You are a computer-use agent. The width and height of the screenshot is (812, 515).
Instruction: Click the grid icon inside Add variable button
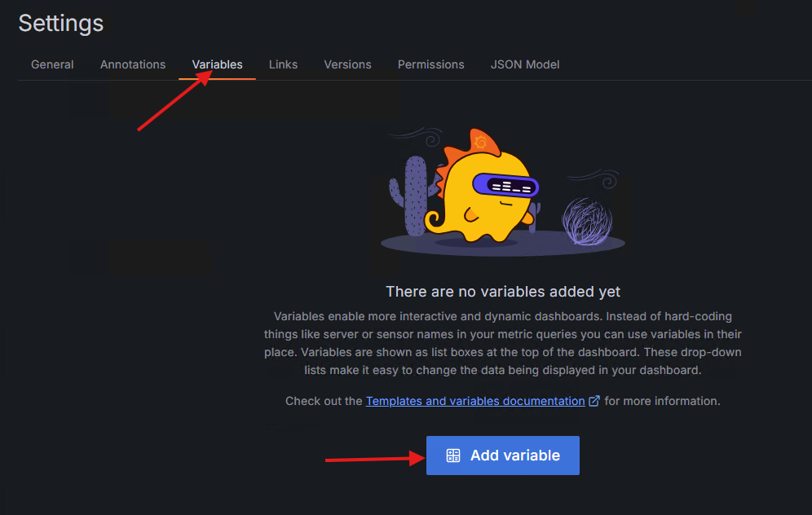click(x=453, y=456)
